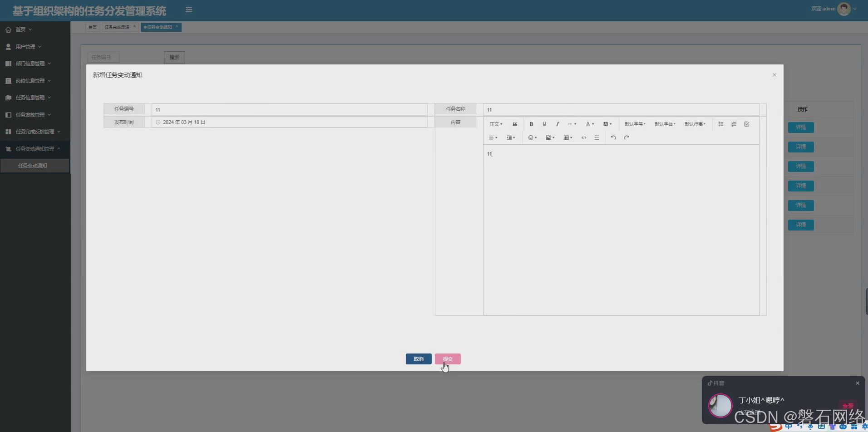Click the 取消 cancel button
868x432 pixels.
tap(419, 359)
